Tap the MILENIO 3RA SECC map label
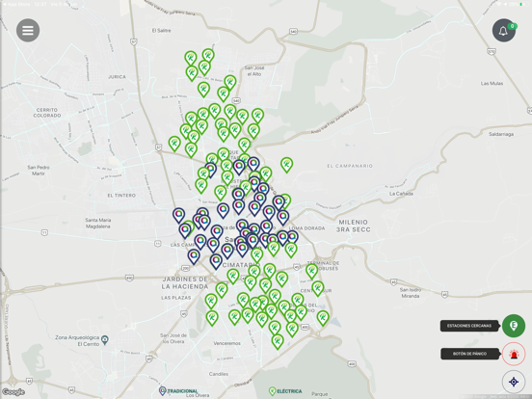The height and width of the screenshot is (399, 532). coord(353,226)
